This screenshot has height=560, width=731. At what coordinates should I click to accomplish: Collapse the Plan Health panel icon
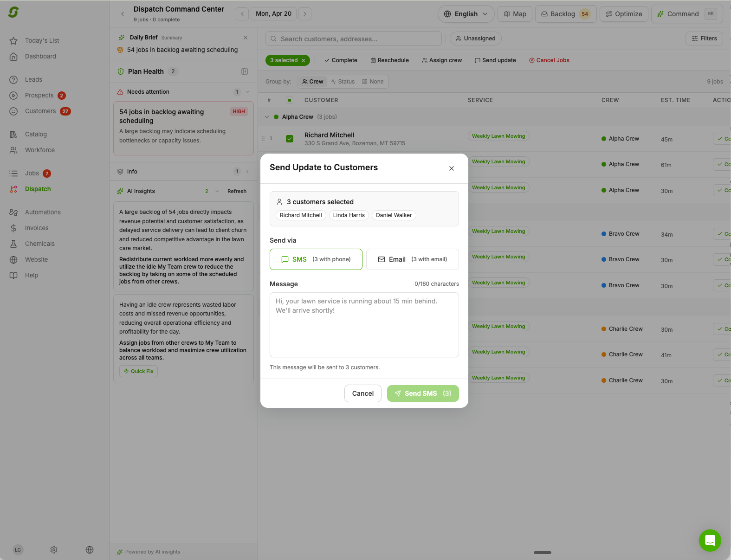coord(245,71)
